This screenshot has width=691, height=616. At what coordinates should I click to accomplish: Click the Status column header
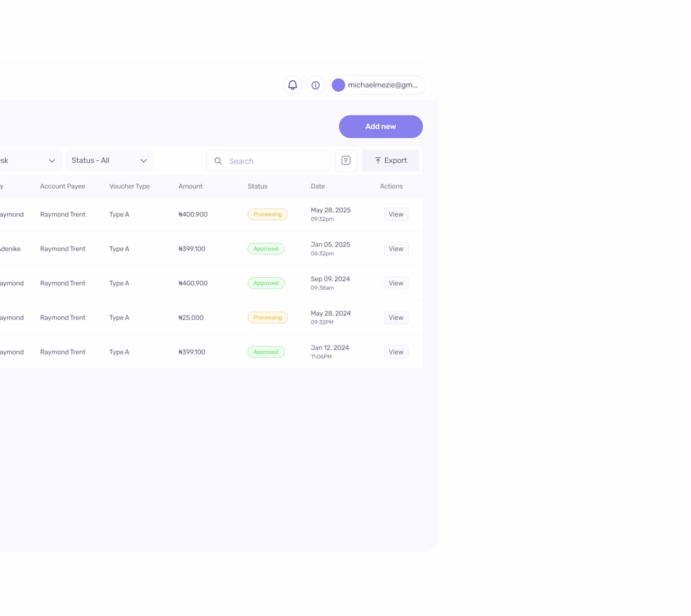click(x=258, y=186)
